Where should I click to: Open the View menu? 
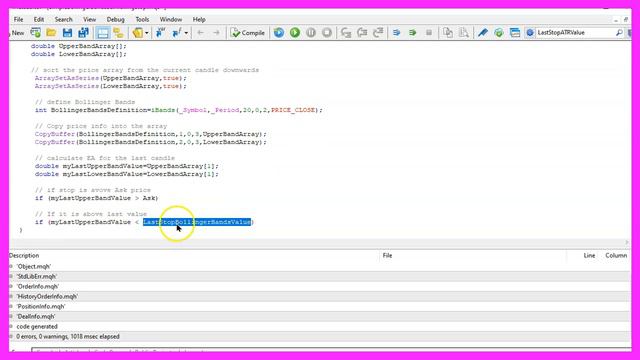[89, 19]
